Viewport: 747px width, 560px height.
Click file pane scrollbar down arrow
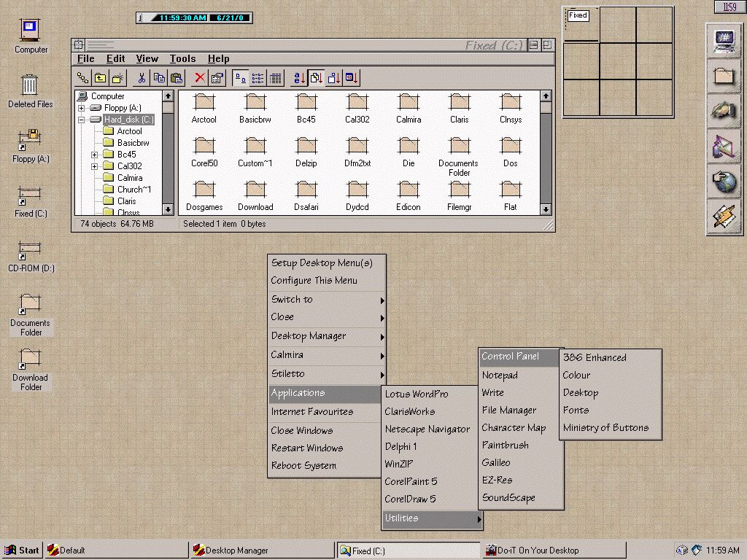click(x=546, y=210)
